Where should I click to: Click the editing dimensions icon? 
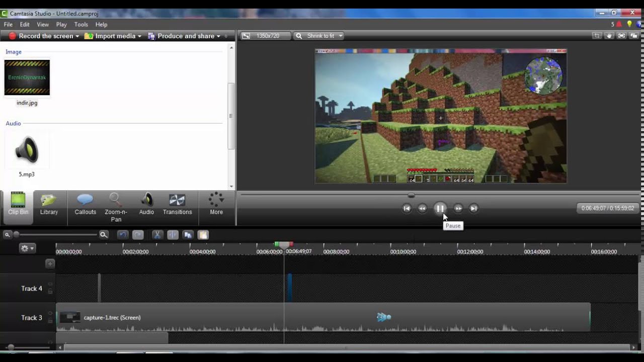pos(246,36)
